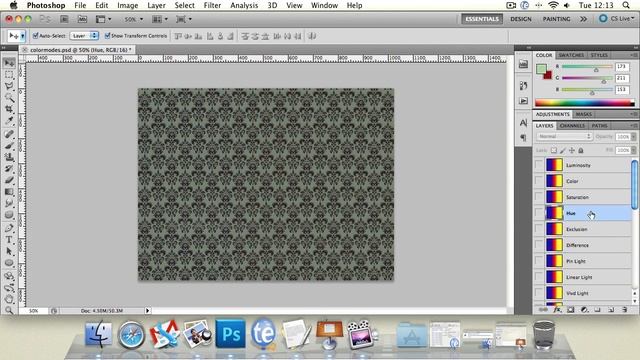Open the Filter menu
The width and height of the screenshot is (640, 360).
pyautogui.click(x=212, y=5)
